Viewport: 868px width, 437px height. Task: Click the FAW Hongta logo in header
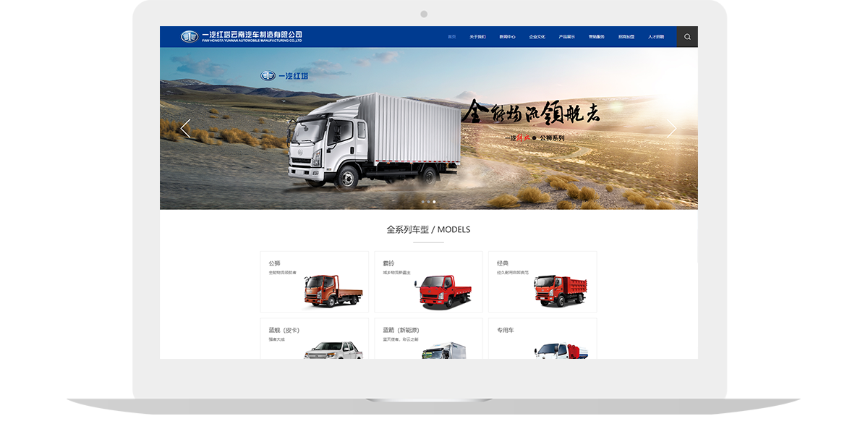[242, 36]
